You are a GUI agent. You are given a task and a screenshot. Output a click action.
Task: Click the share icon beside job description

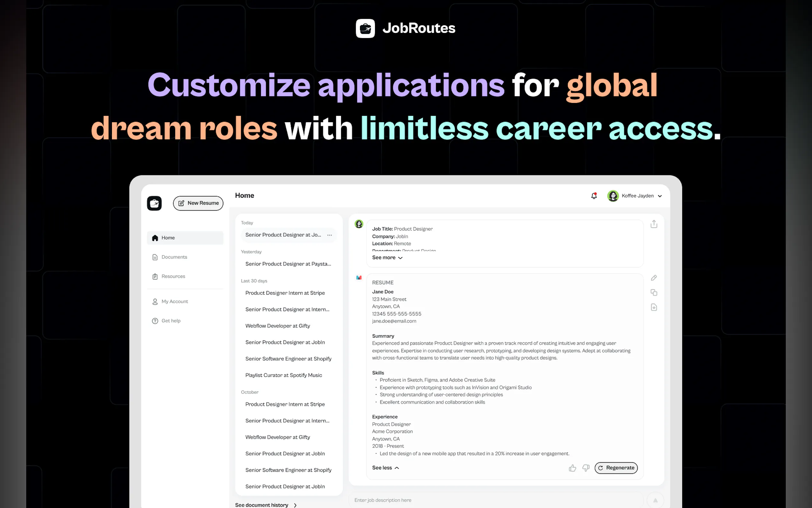point(653,224)
